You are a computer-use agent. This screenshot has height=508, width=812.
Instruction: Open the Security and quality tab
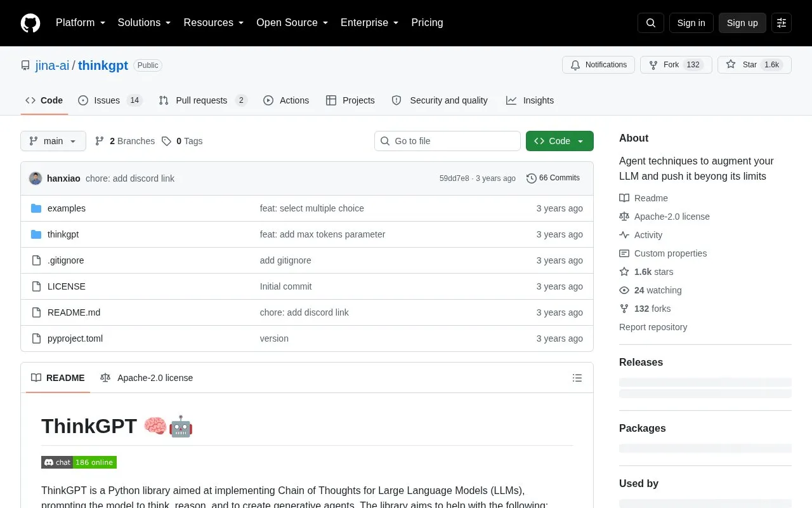(440, 100)
